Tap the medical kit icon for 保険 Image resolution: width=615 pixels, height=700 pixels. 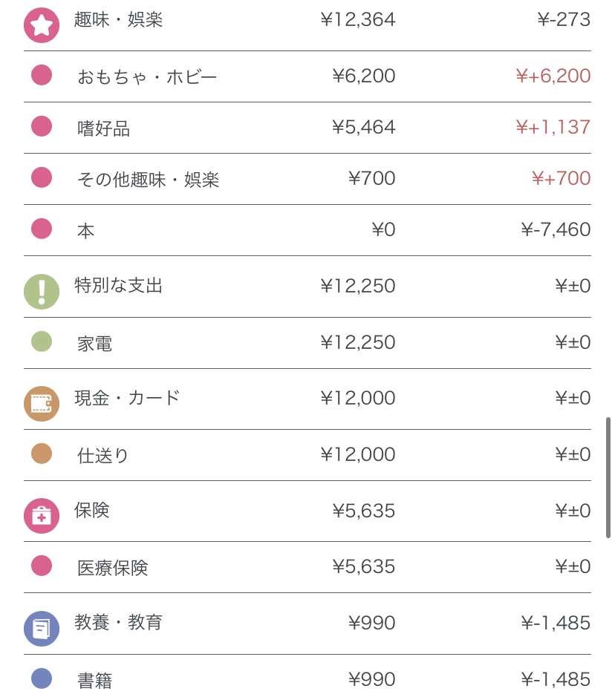pyautogui.click(x=42, y=516)
